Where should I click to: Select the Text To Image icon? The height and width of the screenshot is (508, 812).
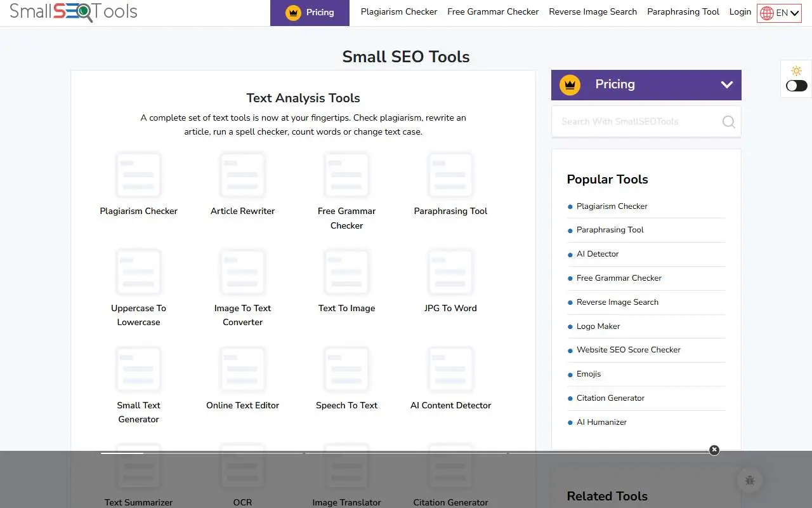click(x=346, y=272)
